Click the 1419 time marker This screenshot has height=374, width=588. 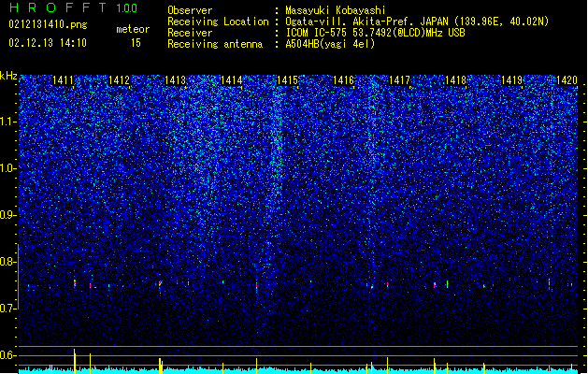pos(512,80)
